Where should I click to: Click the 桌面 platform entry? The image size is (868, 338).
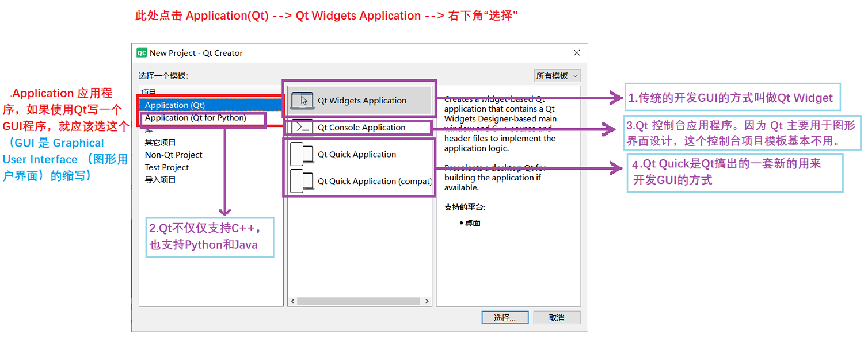pos(473,223)
